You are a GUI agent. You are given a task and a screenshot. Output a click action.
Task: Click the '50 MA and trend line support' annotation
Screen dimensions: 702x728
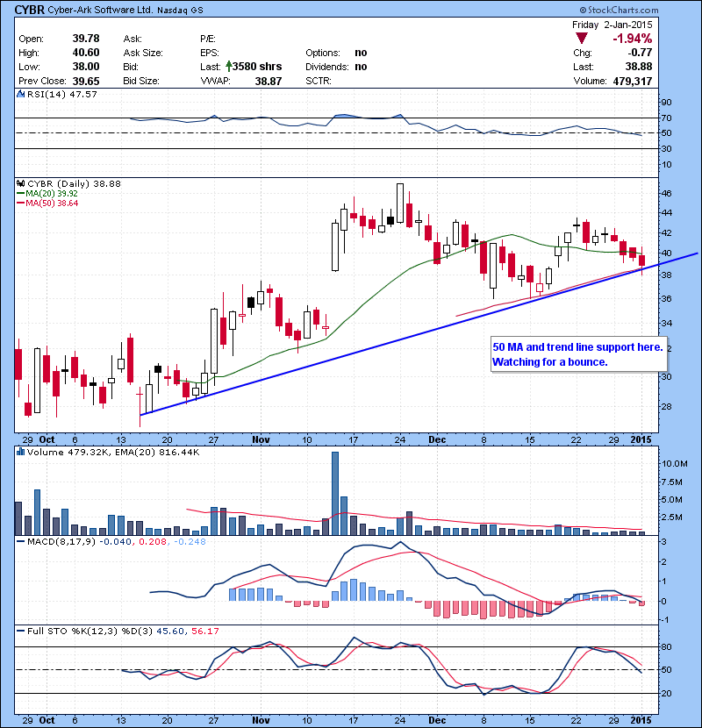coord(577,346)
